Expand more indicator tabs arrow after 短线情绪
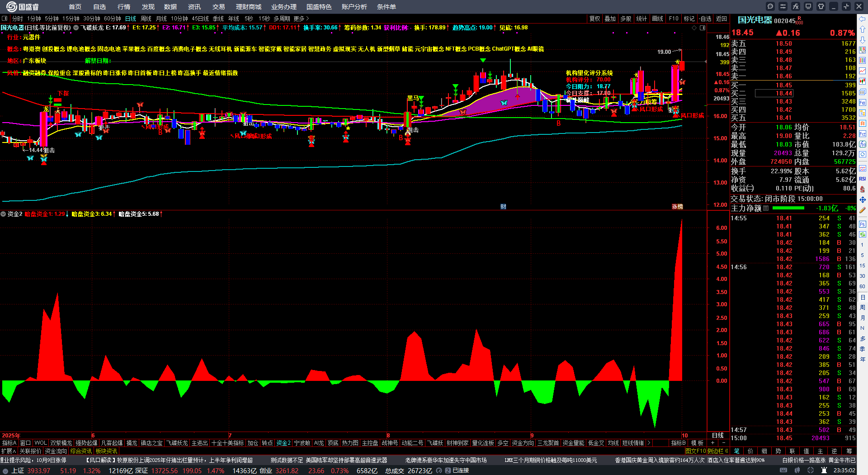Screen dimensions: 868x475 click(x=649, y=443)
